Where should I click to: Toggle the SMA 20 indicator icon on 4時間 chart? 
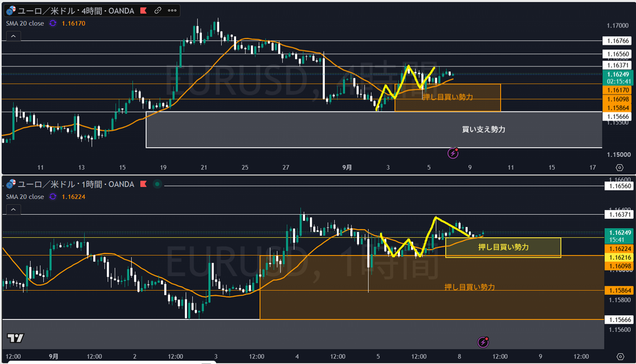point(53,23)
